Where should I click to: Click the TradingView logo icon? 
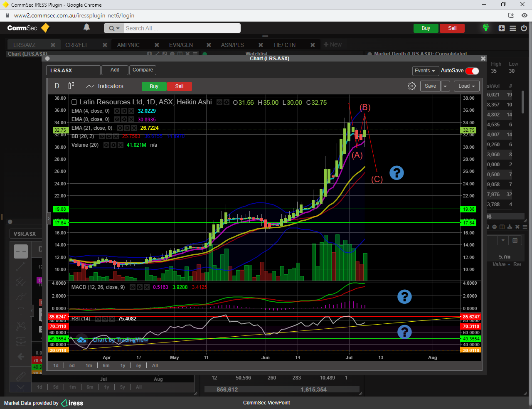pyautogui.click(x=81, y=340)
